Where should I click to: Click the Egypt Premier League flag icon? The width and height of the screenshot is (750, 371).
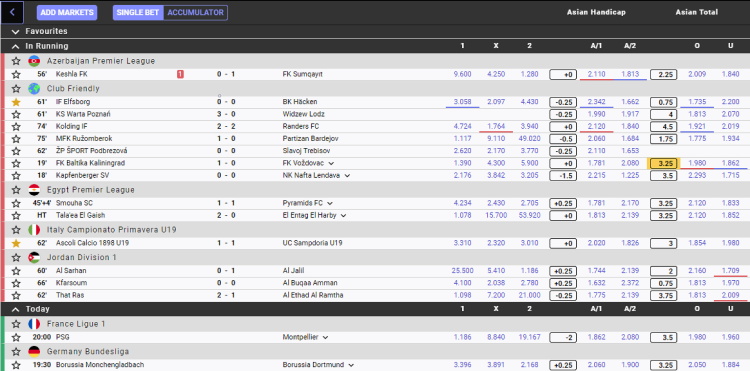click(34, 190)
